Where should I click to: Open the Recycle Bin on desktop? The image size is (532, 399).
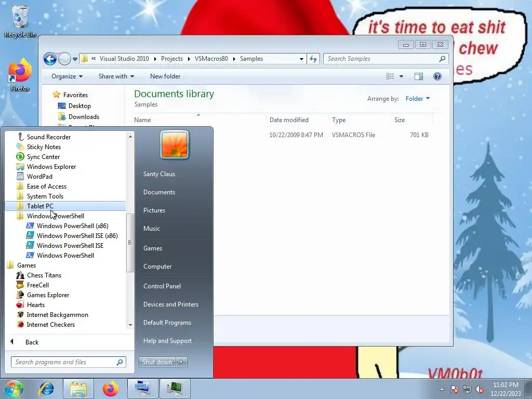click(20, 21)
